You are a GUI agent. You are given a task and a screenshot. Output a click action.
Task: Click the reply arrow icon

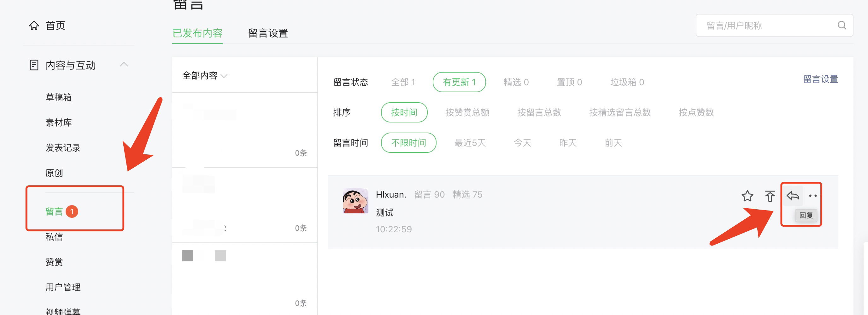[x=793, y=196]
